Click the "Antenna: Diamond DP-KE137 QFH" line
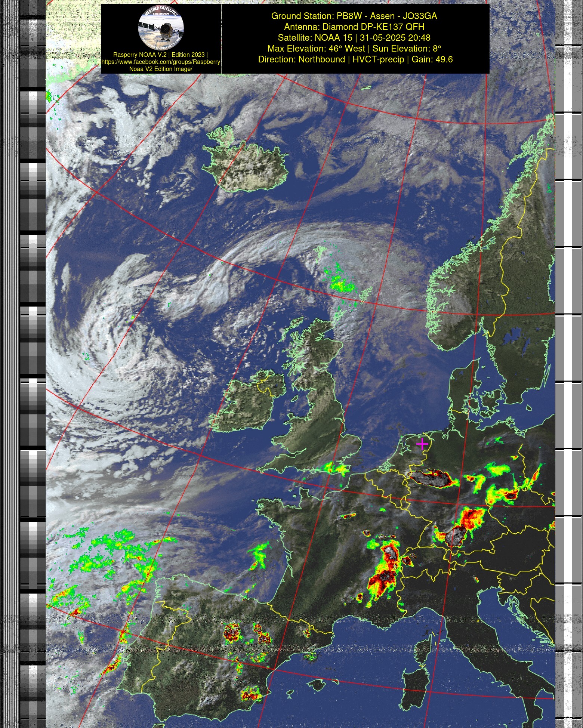Screen dimensions: 583x728 pos(354,27)
